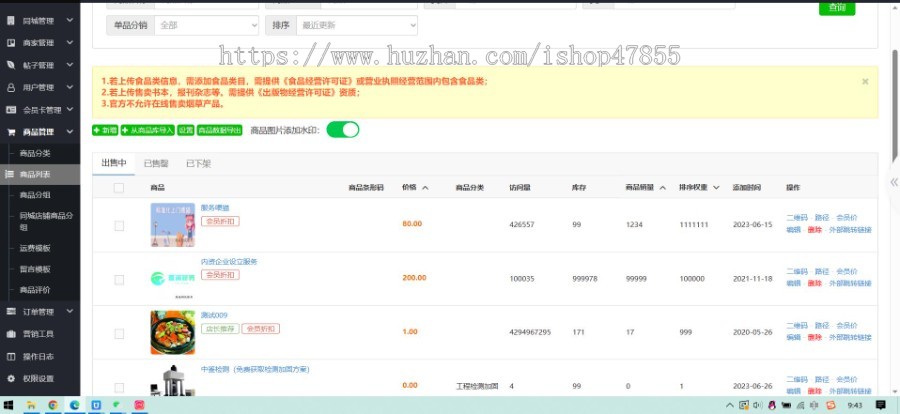Open 留言模板 in the sidebar
900x414 pixels.
[x=35, y=269]
